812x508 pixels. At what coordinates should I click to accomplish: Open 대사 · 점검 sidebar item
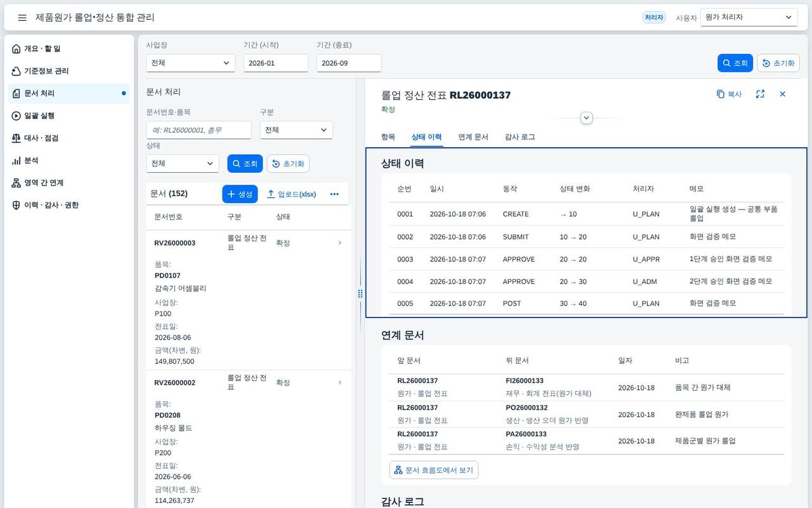pyautogui.click(x=69, y=138)
